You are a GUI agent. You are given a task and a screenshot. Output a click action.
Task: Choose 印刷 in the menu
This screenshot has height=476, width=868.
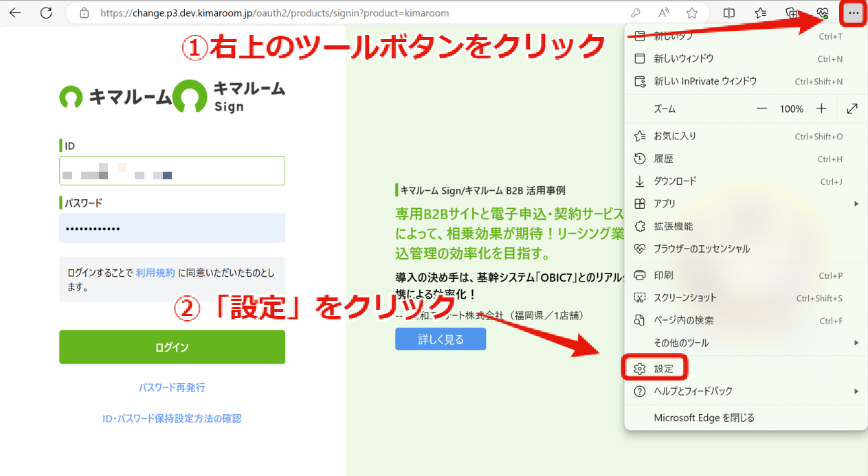(x=746, y=275)
